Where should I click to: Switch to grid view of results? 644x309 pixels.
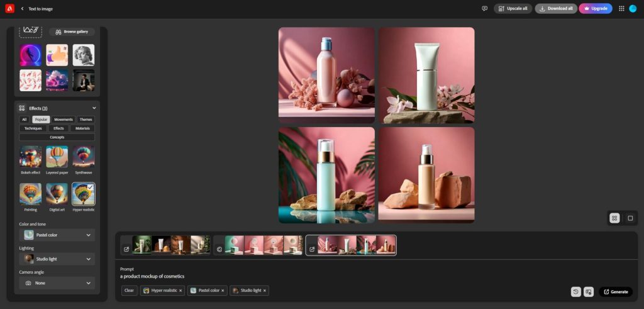(x=614, y=218)
